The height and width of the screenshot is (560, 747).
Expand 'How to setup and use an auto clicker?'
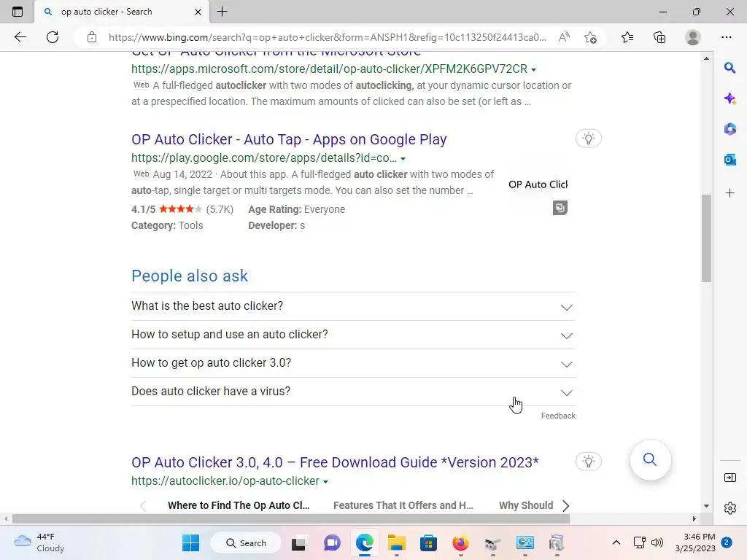353,335
